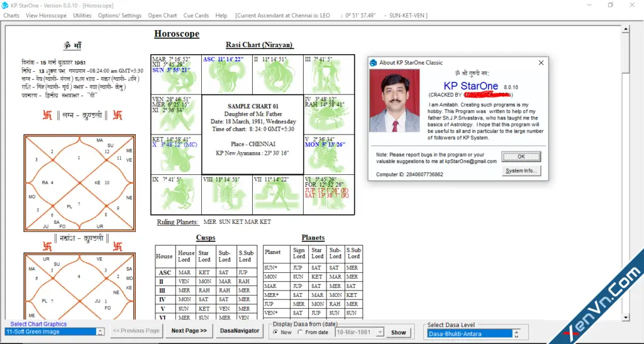Click the Leo cell with MON
This screenshot has height=344, width=644.
click(329, 154)
